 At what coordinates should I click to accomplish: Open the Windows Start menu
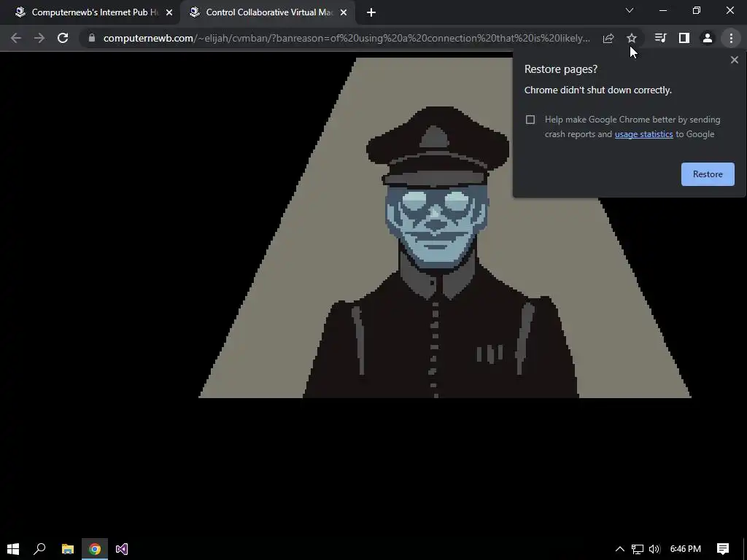click(13, 549)
